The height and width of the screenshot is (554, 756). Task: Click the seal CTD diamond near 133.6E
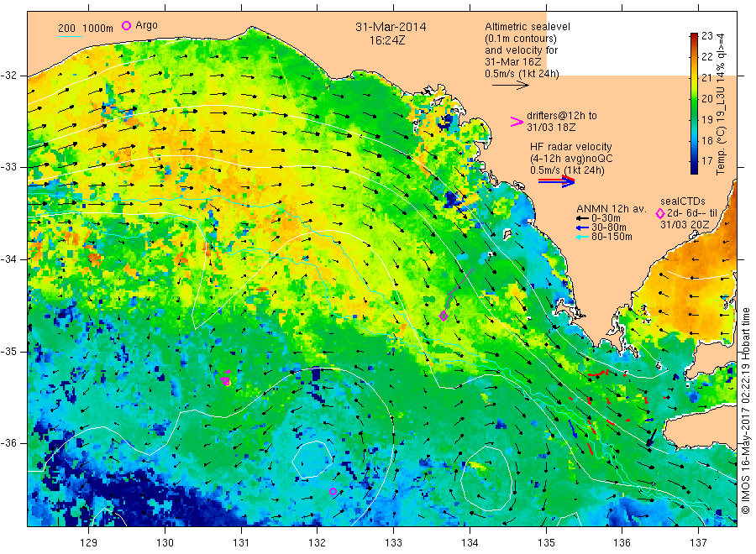click(444, 316)
